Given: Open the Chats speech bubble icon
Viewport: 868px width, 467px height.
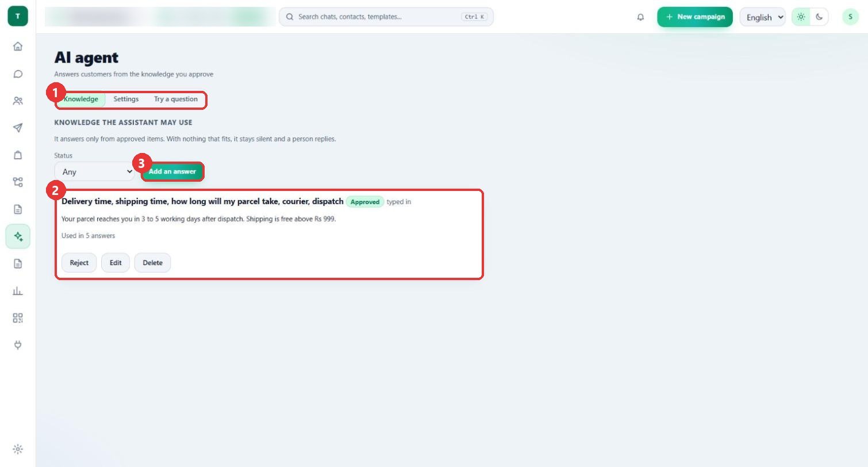Looking at the screenshot, I should pyautogui.click(x=18, y=74).
